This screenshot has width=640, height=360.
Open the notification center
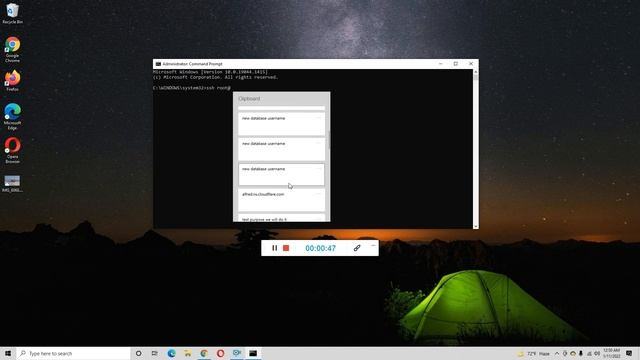629,353
